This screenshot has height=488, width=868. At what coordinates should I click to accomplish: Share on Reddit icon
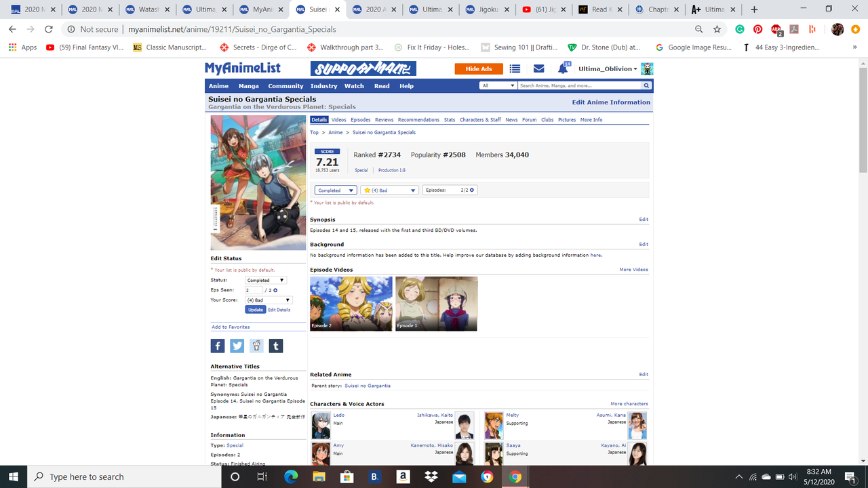256,346
